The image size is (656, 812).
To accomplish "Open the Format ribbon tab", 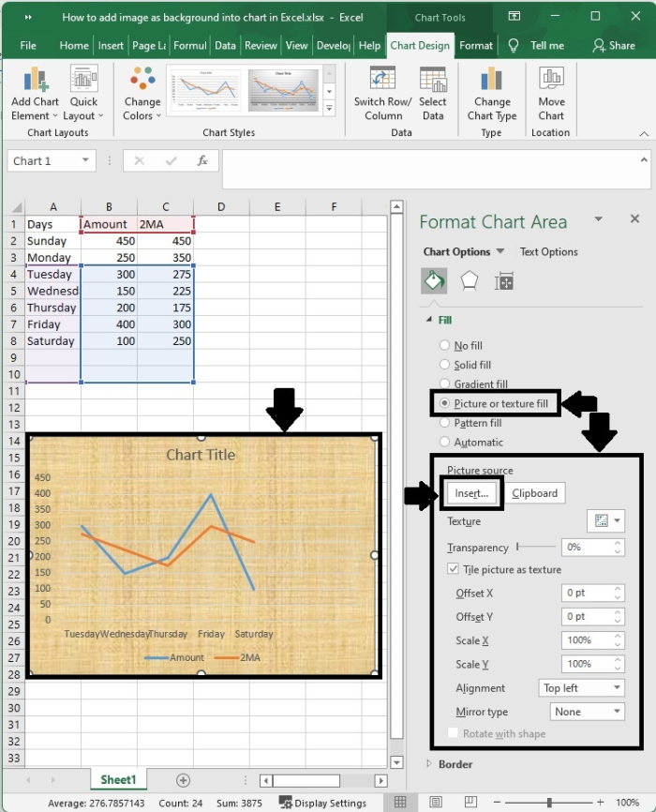I will click(x=476, y=46).
